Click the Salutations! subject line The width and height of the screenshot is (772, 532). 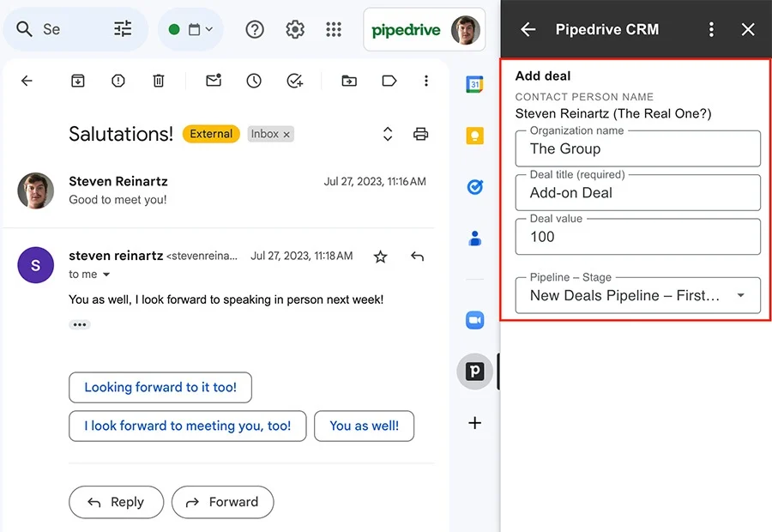[121, 134]
